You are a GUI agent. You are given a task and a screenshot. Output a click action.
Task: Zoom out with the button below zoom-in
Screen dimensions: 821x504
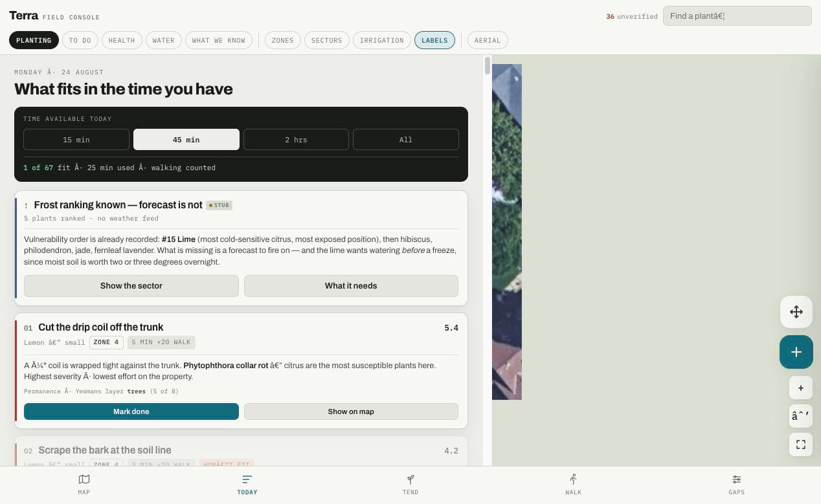(x=801, y=416)
